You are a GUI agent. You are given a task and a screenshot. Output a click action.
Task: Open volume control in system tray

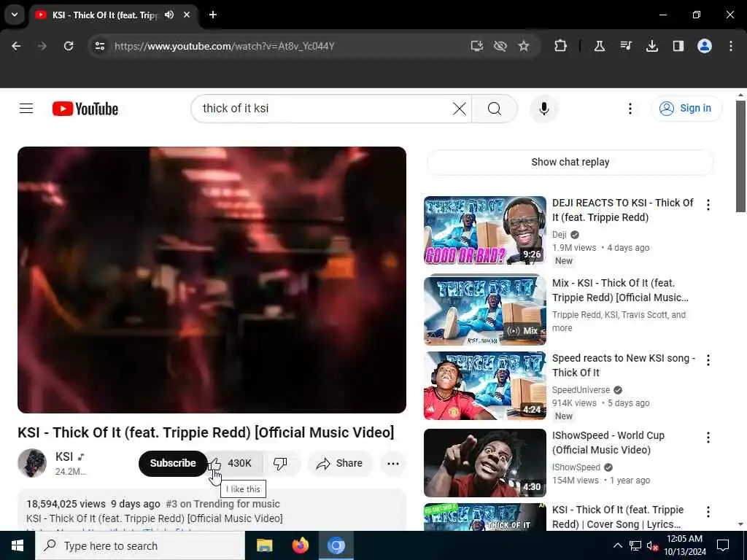click(652, 546)
